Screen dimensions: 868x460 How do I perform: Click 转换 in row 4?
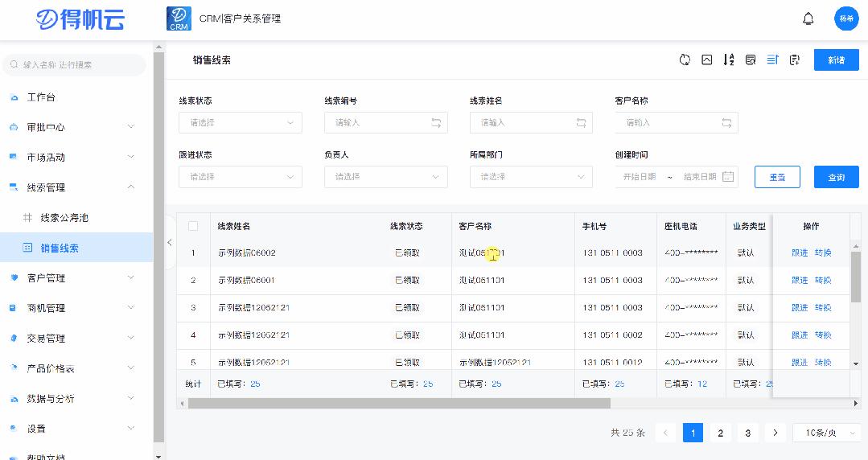(x=823, y=335)
